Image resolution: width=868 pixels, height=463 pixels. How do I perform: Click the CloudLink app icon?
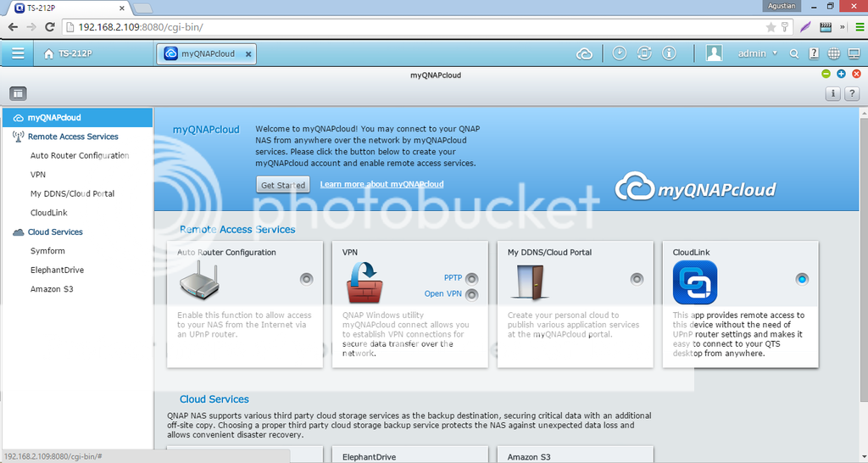694,282
